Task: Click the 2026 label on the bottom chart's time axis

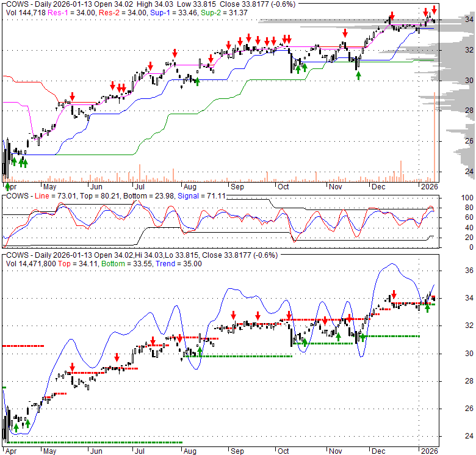Action: pyautogui.click(x=429, y=450)
